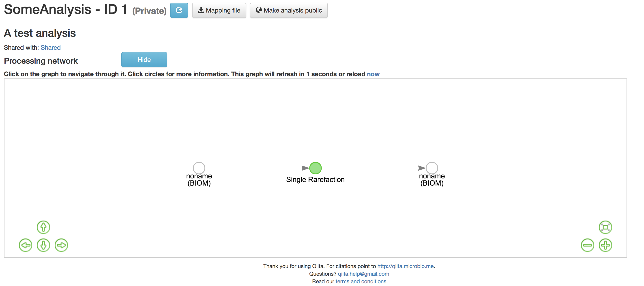Select the left noname BIOM node

pyautogui.click(x=199, y=168)
